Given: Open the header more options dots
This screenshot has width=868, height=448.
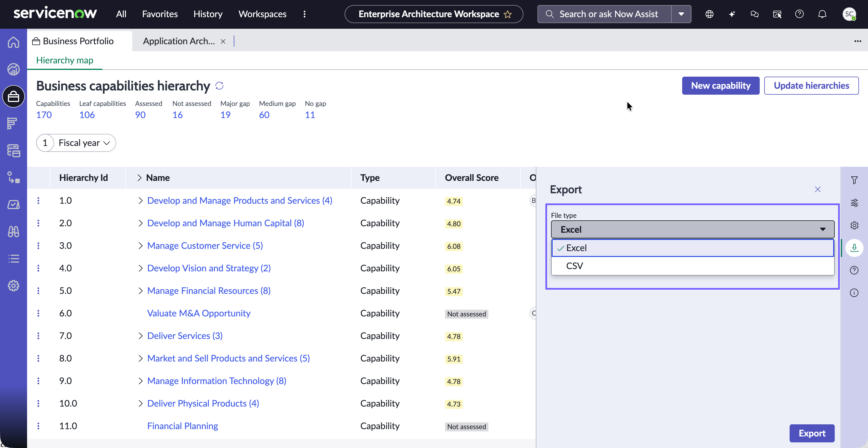Looking at the screenshot, I should click(304, 14).
